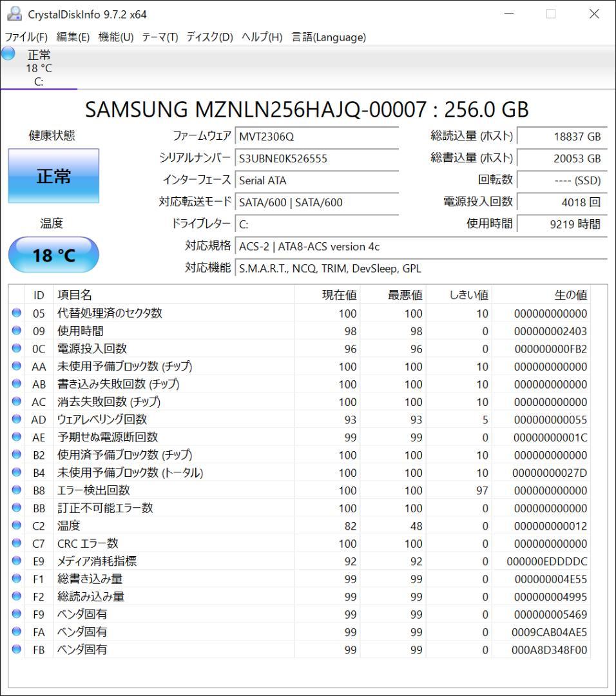
Task: Click the serial number field S3UBNE0K526555
Action: click(316, 158)
